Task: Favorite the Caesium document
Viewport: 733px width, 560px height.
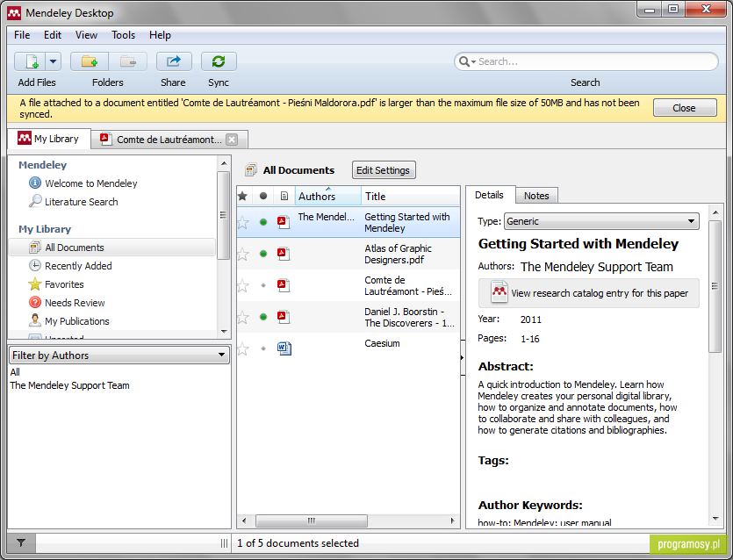Action: [x=242, y=348]
